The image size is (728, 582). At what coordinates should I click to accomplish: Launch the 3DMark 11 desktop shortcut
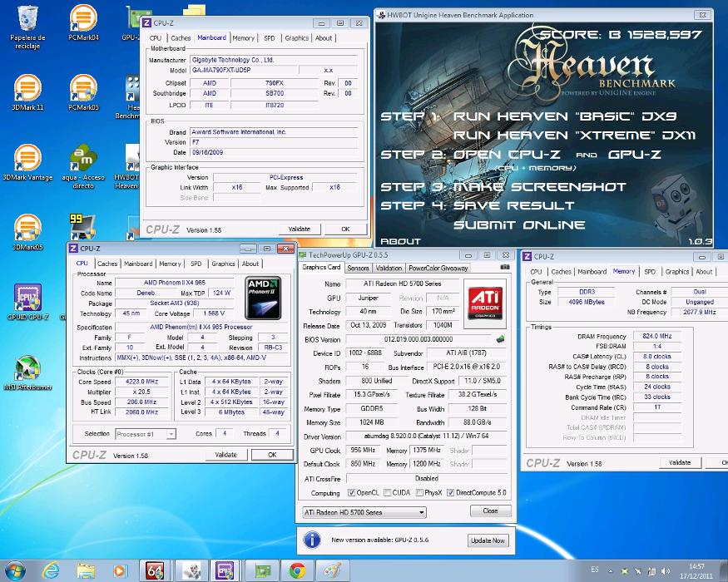click(x=27, y=92)
